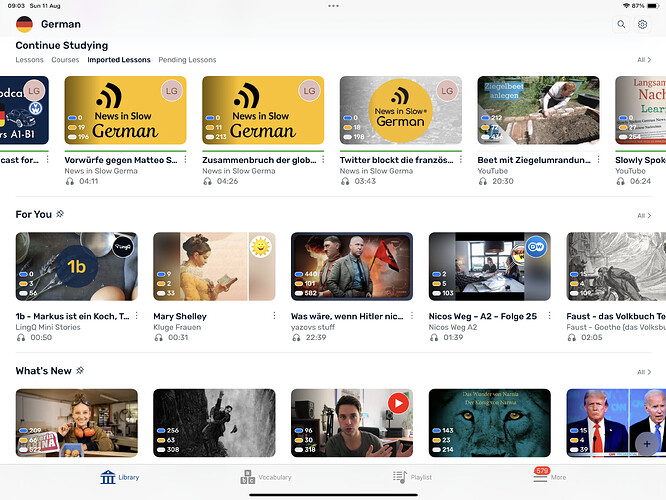
Task: Show all For You lessons
Action: pos(644,216)
